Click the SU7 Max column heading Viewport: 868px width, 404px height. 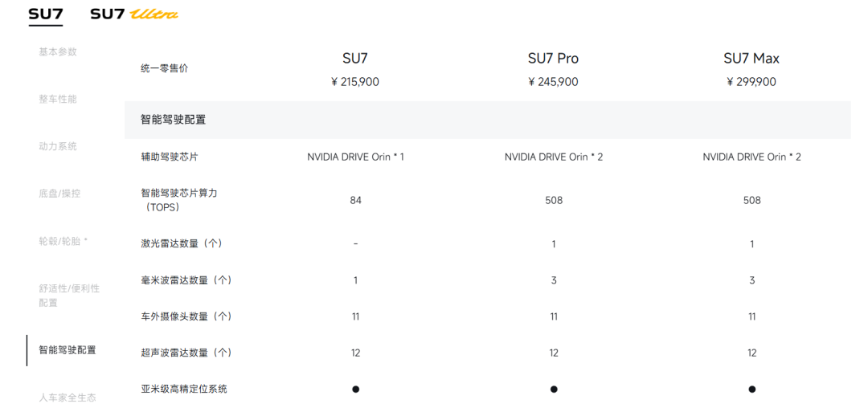[751, 59]
